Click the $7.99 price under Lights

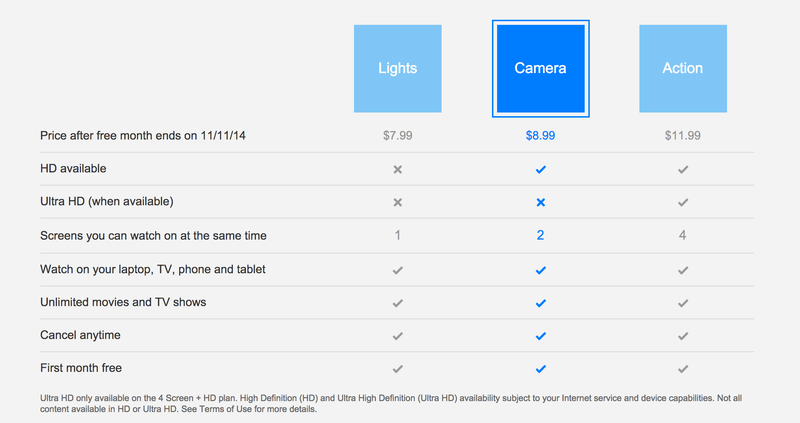(x=397, y=136)
